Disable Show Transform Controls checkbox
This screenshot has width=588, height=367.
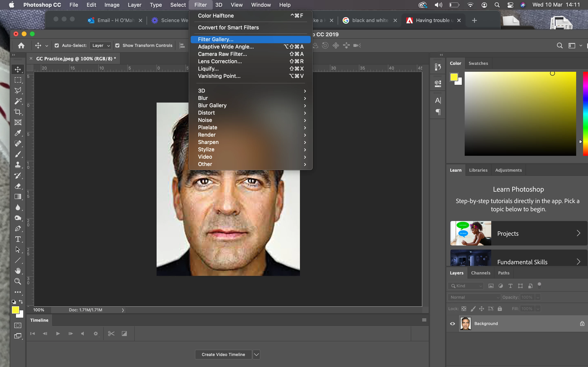[117, 45]
